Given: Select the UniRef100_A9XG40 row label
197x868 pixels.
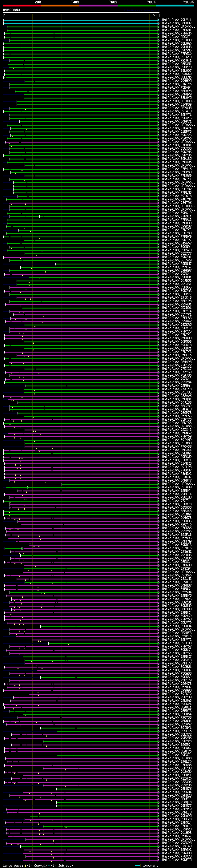Looking at the screenshot, I should click(x=177, y=74).
